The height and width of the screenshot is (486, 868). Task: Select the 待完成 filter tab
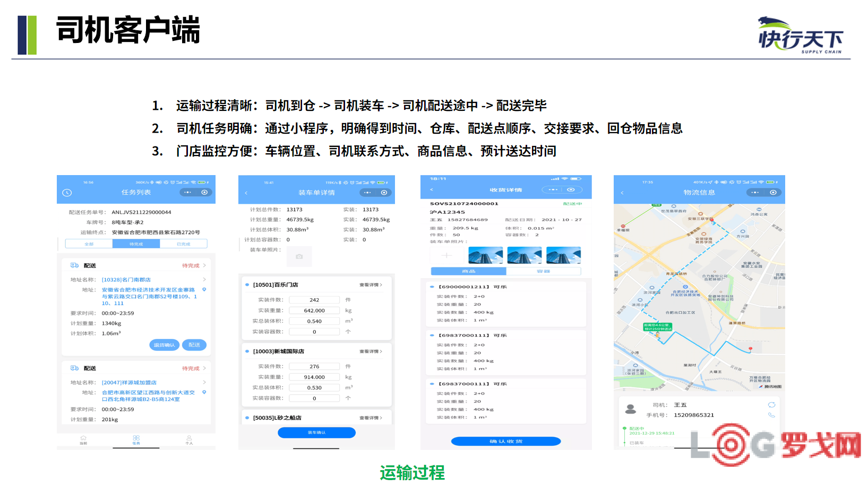coord(136,244)
